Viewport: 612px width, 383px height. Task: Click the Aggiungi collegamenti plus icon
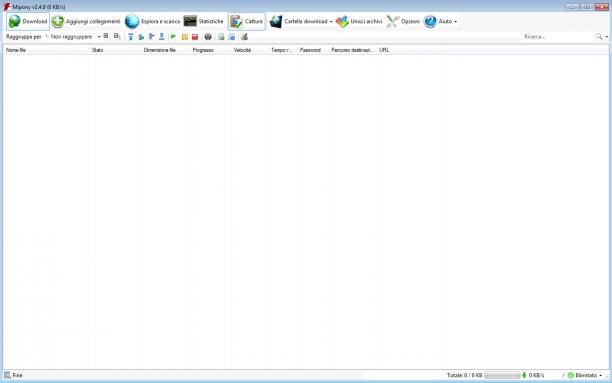click(x=58, y=21)
